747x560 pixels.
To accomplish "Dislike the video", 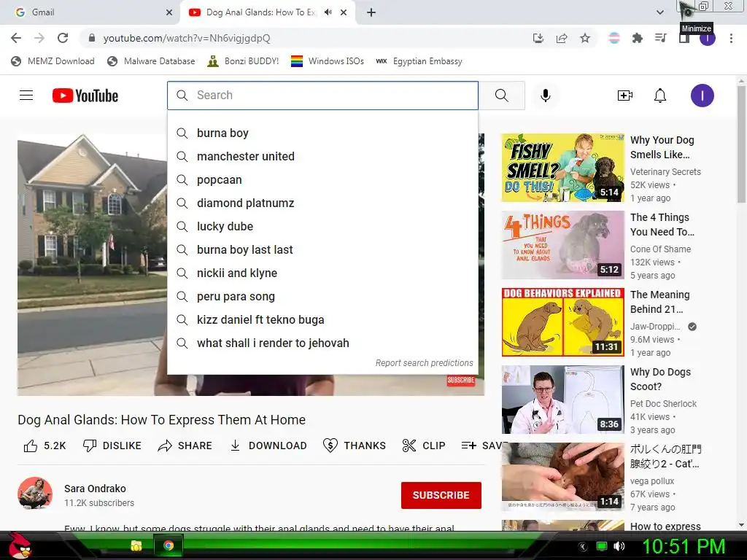I will (x=112, y=446).
